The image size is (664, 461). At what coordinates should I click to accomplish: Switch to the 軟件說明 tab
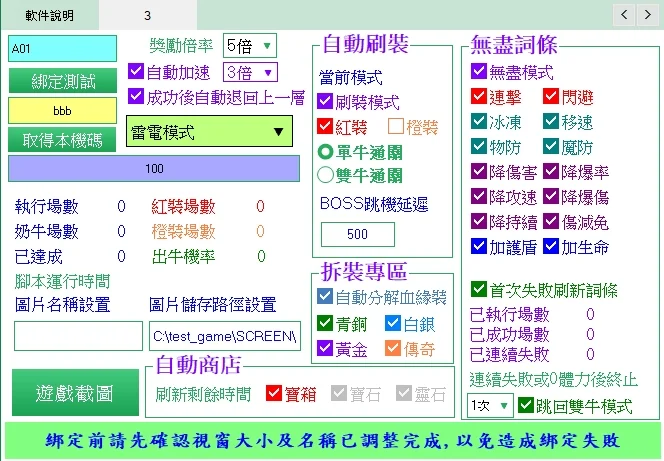[49, 16]
